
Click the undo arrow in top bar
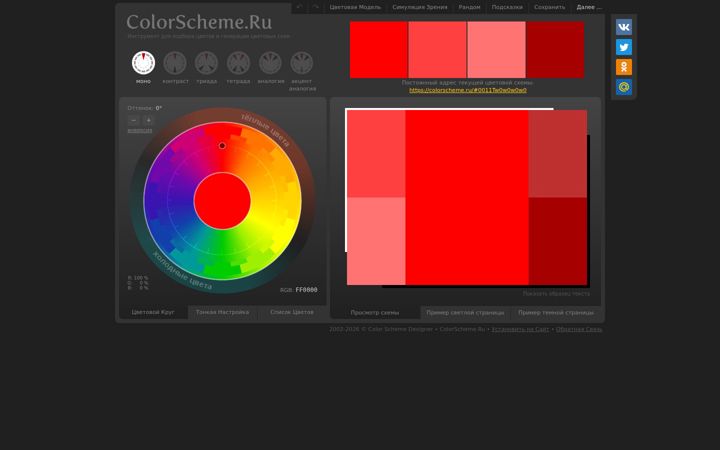point(299,7)
